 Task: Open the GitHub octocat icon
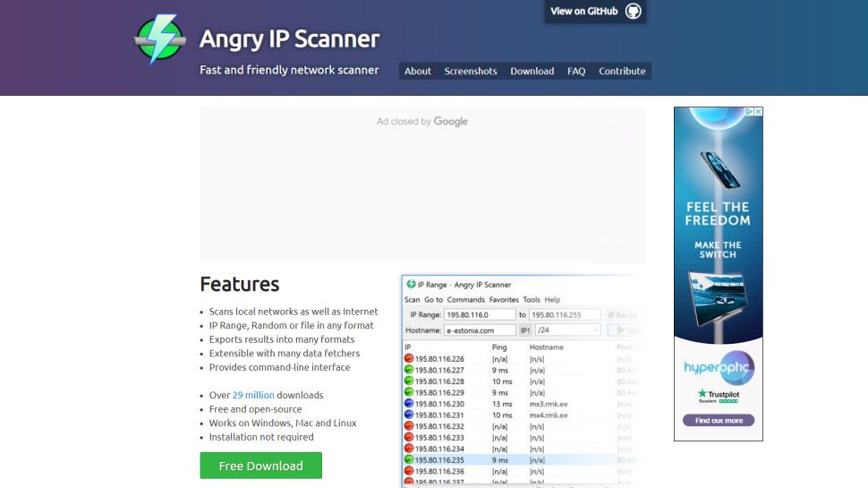(x=634, y=11)
